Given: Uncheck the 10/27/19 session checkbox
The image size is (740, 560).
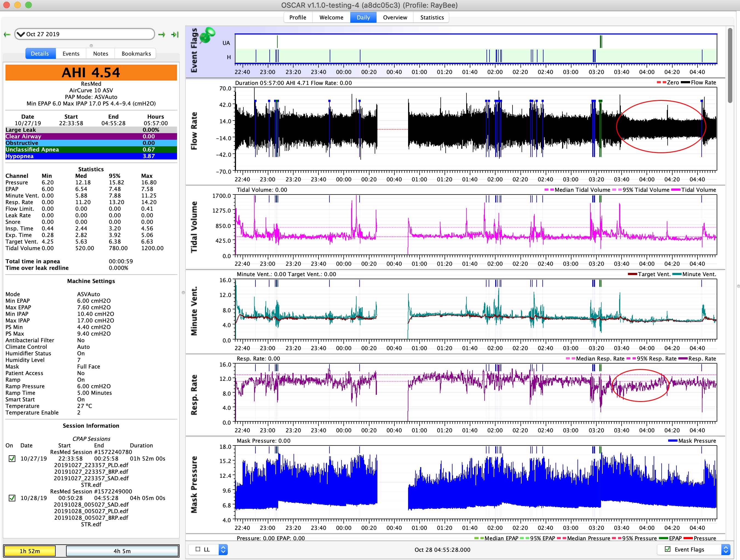Looking at the screenshot, I should [x=12, y=458].
